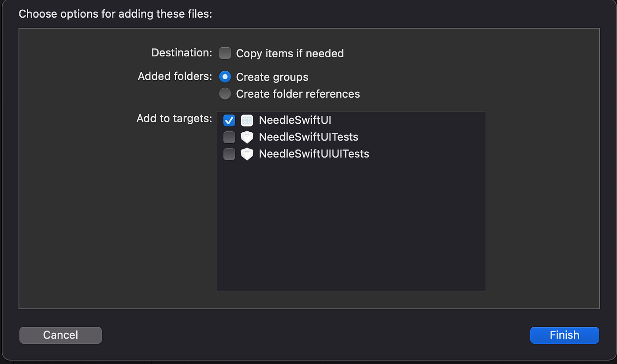Check the NeedleSwiftUIUITests target checkbox

[x=229, y=154]
